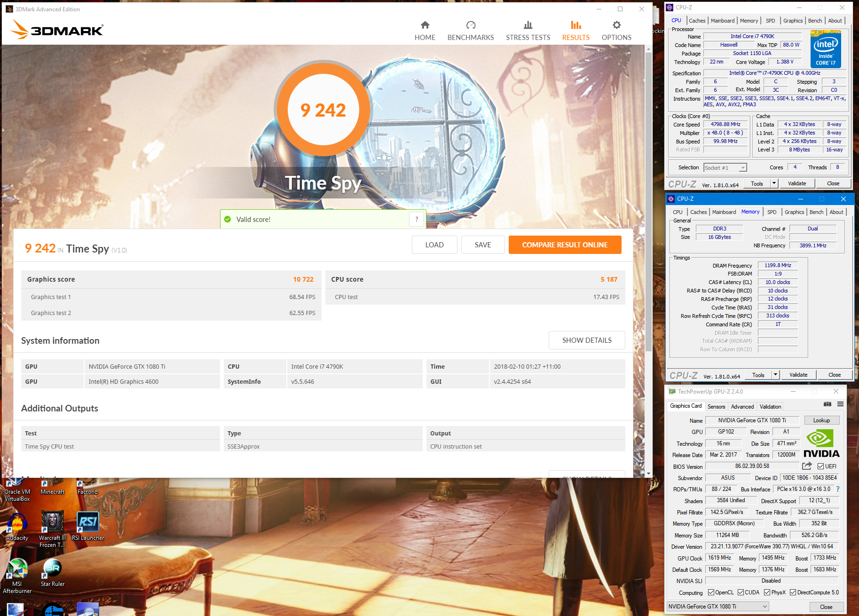Click the SSE3Approx type cell
Screen dimensions: 859x616
323,446
